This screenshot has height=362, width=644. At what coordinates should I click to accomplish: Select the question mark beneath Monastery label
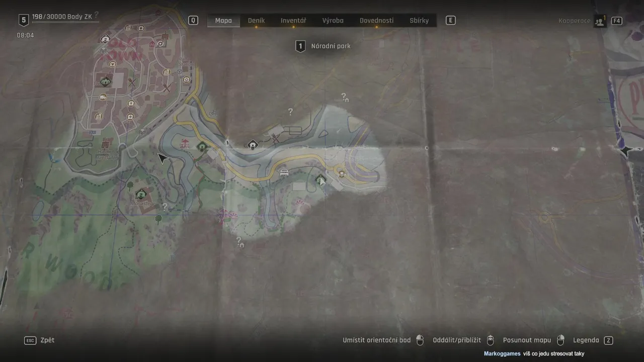[x=164, y=207]
